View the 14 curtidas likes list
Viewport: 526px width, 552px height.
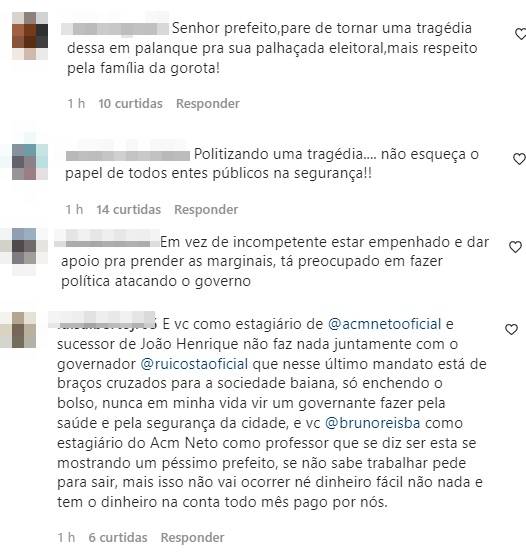129,209
